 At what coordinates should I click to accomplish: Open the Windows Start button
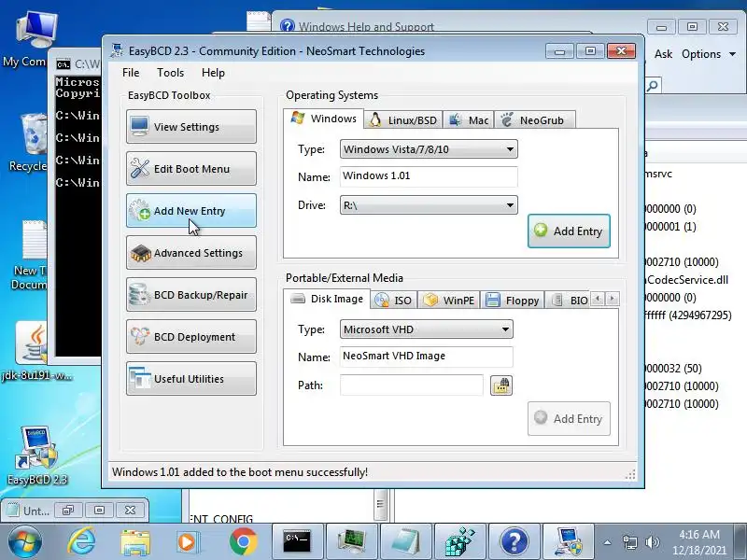(25, 542)
